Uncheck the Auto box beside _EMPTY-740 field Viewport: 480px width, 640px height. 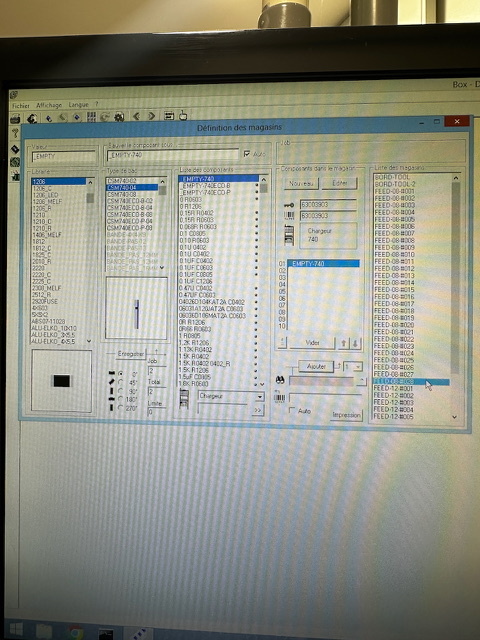coord(247,154)
